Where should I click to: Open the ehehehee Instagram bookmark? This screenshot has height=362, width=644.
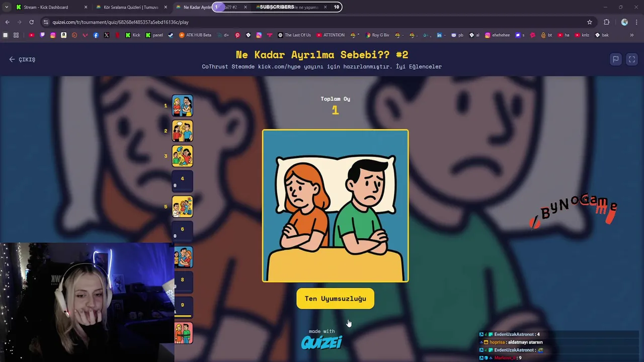pos(497,35)
